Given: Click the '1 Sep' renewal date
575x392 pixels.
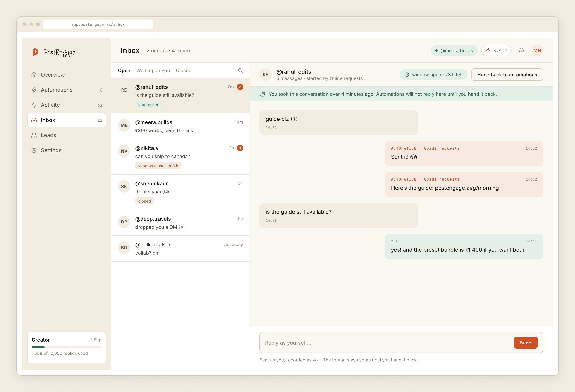Looking at the screenshot, I should coord(96,339).
